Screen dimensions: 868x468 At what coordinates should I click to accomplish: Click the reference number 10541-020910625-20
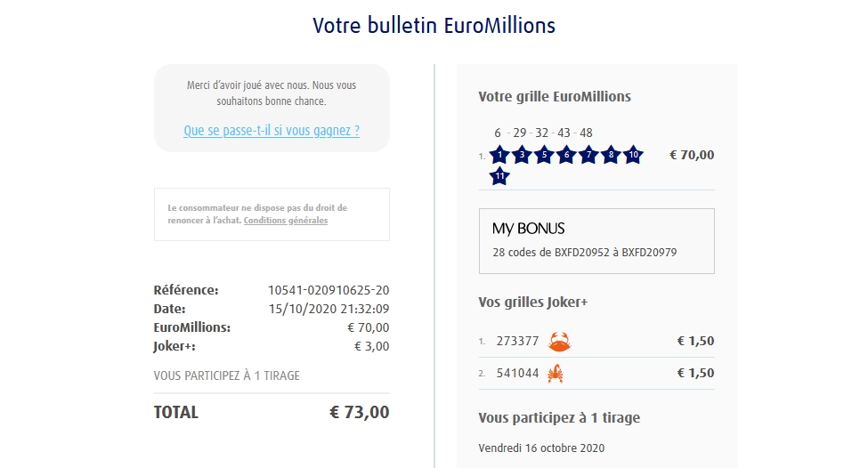(329, 290)
